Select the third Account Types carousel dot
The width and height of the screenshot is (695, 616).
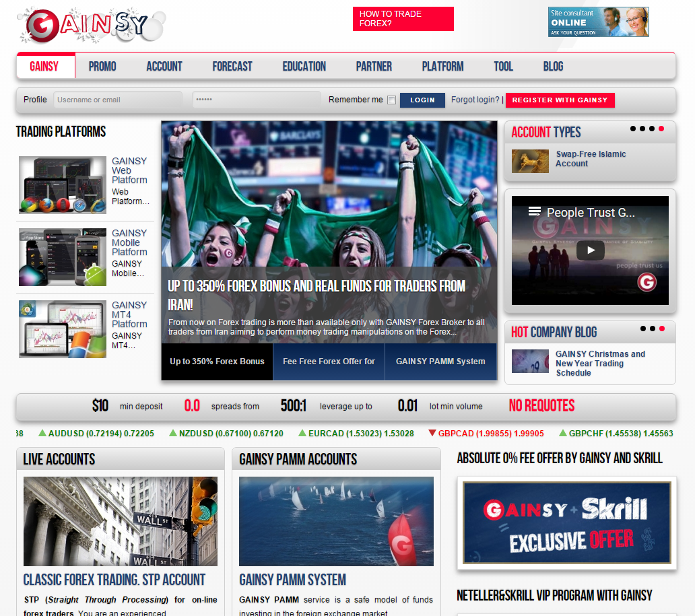[652, 129]
